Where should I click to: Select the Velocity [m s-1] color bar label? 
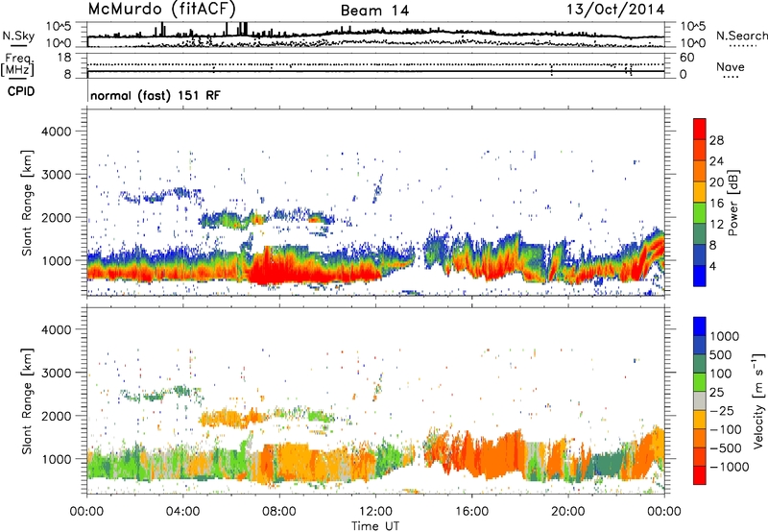coord(758,400)
